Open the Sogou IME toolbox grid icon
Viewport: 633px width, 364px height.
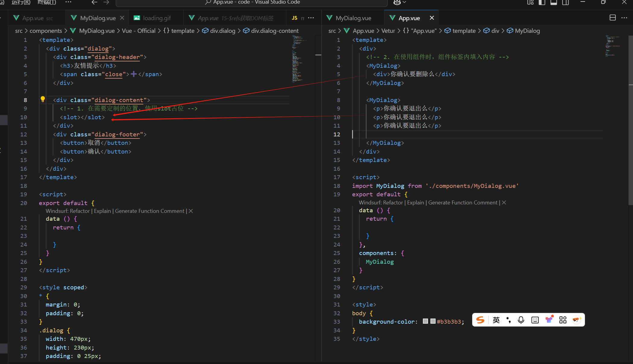[x=563, y=320]
